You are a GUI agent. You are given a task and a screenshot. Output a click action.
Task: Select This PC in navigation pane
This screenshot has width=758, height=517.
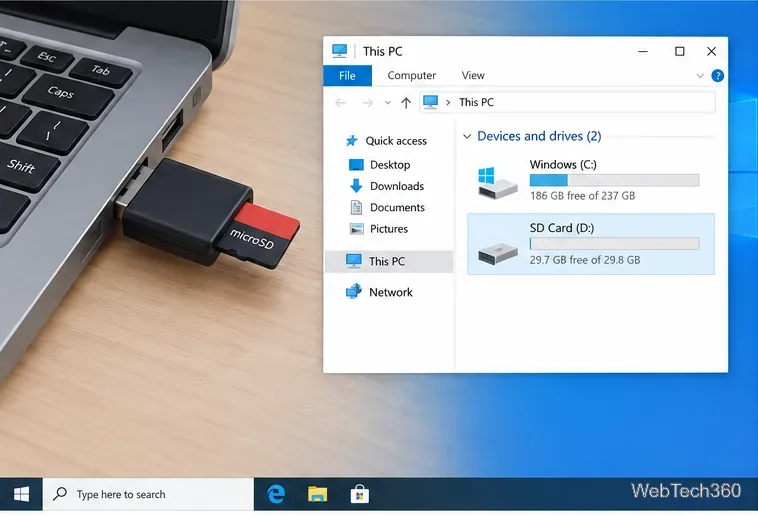[x=390, y=261]
